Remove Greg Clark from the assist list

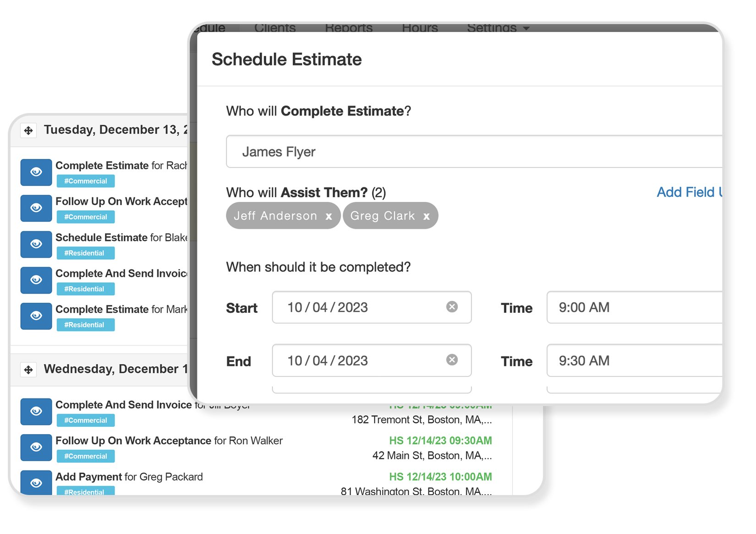tap(426, 216)
